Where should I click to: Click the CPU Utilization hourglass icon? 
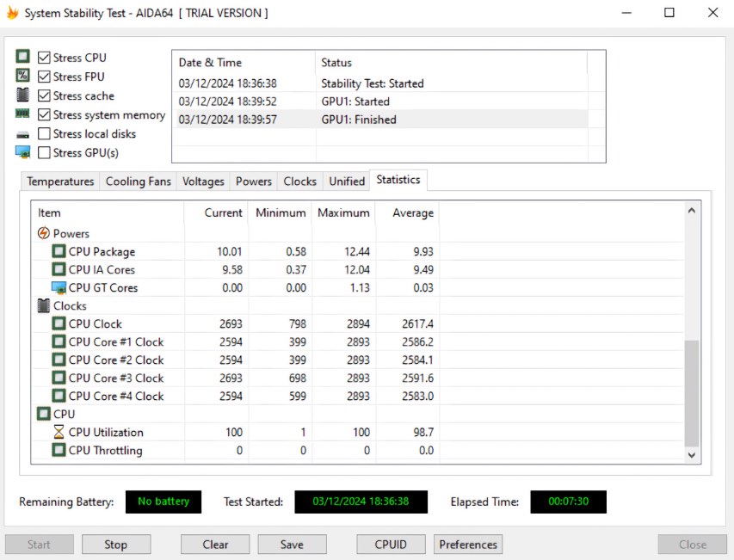59,432
